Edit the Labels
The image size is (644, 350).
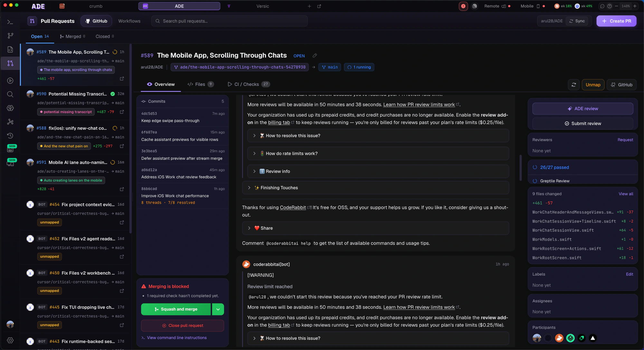tap(630, 274)
